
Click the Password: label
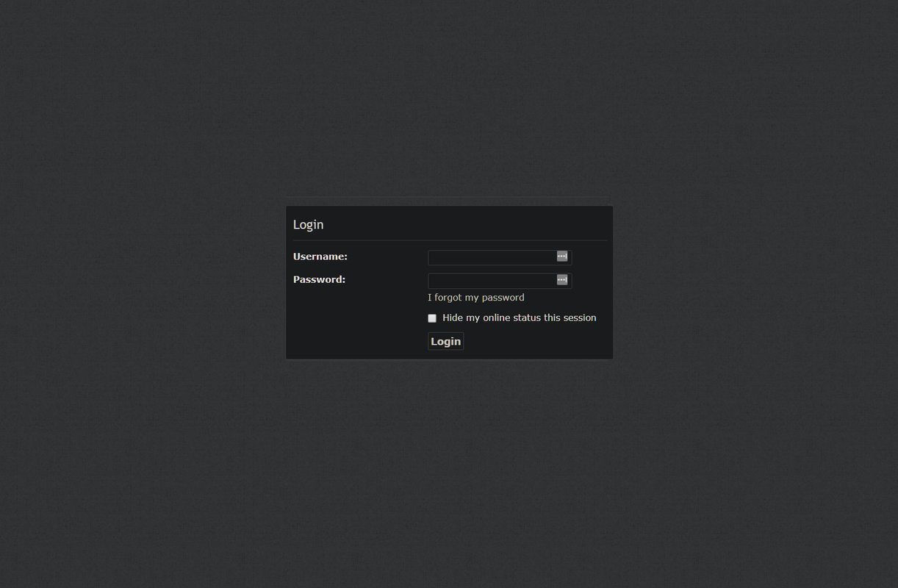[320, 279]
